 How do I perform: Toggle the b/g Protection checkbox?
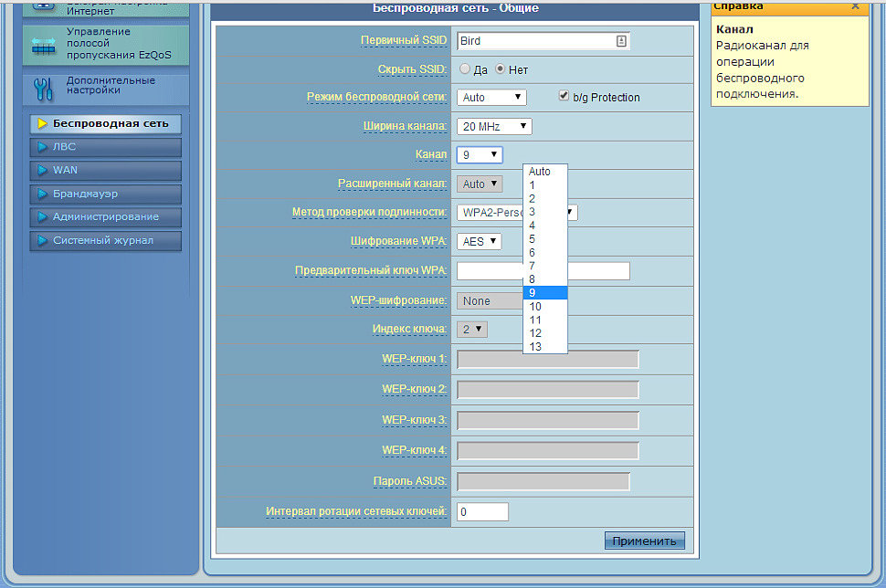click(x=564, y=96)
